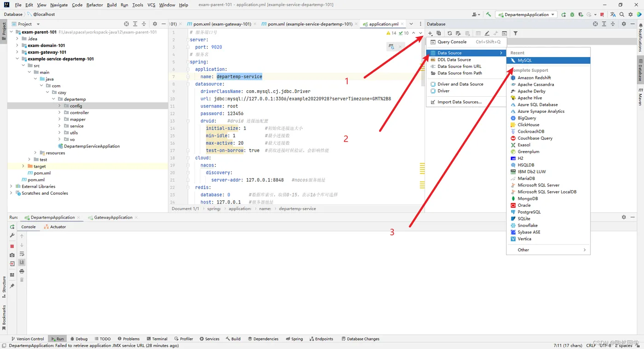Collapse all in Project panel
The width and height of the screenshot is (644, 349).
pyautogui.click(x=144, y=24)
